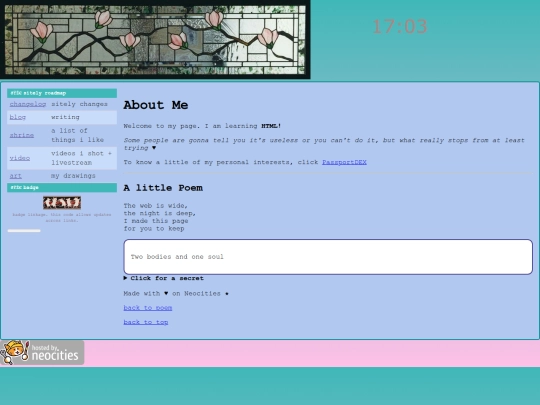Click the small white bar below badge text
The width and height of the screenshot is (540, 405).
pos(24,231)
